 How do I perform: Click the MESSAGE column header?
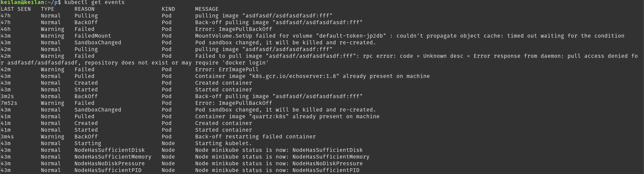(207, 9)
